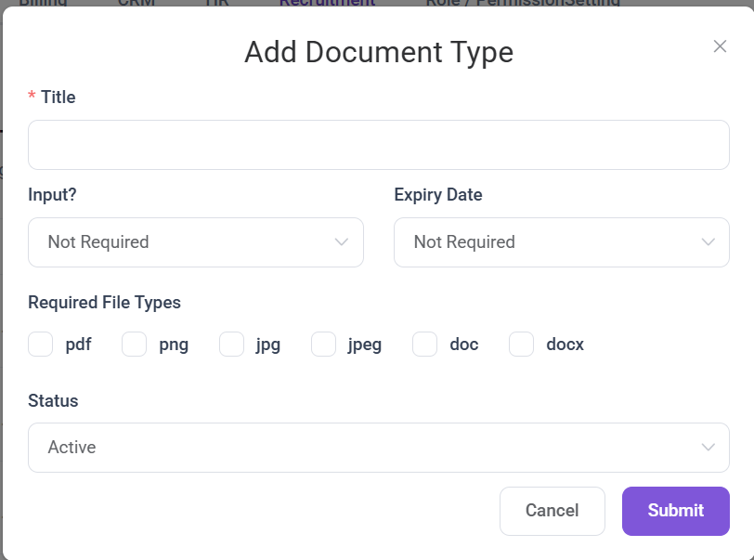
Task: Toggle the doc file type checkbox
Action: [x=424, y=345]
